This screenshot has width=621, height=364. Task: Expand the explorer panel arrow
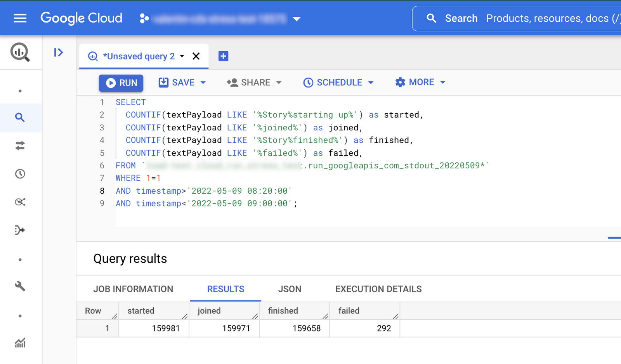tap(59, 52)
